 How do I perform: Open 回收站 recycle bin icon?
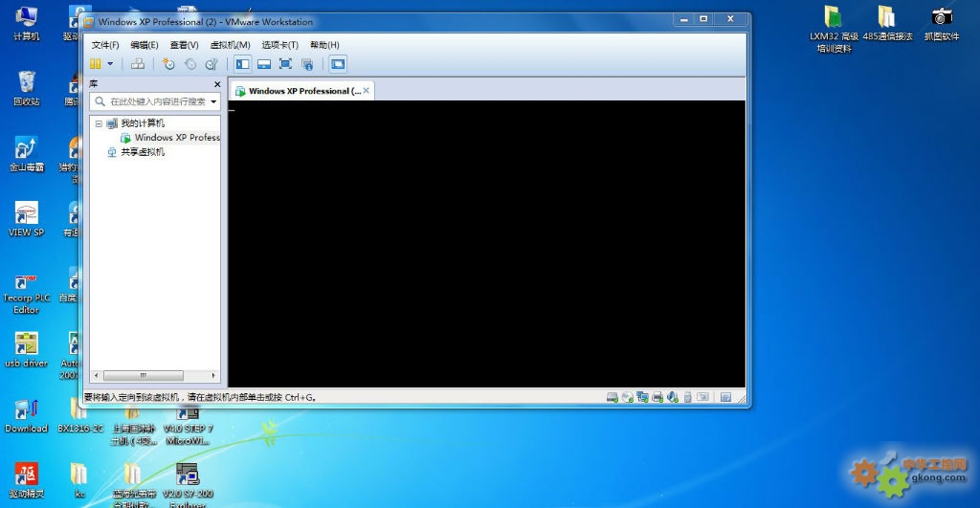click(x=26, y=88)
